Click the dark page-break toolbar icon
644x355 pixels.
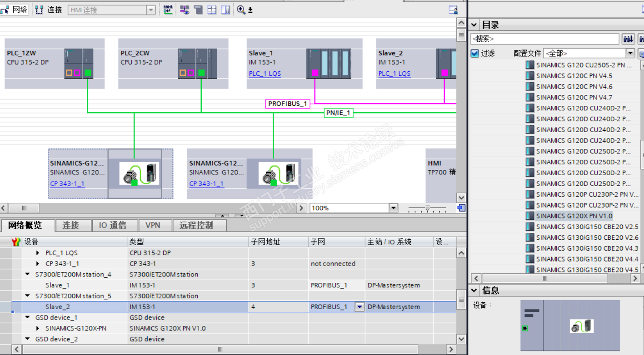pos(198,10)
